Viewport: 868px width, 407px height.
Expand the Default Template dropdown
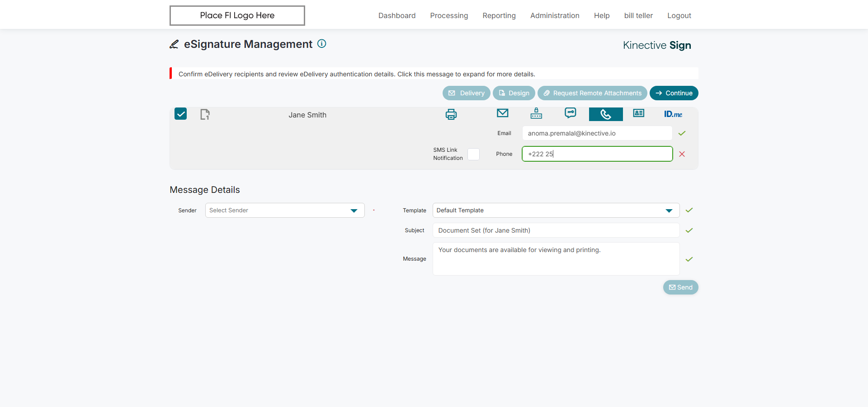[x=556, y=211]
